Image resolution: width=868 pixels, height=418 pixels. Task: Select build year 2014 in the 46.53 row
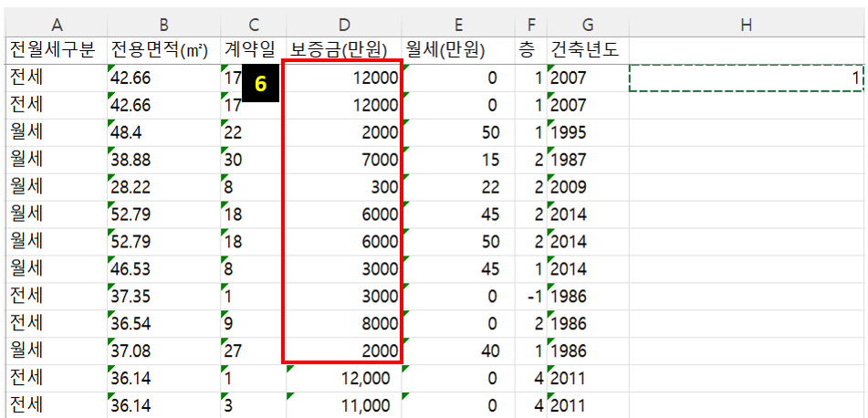pos(588,269)
